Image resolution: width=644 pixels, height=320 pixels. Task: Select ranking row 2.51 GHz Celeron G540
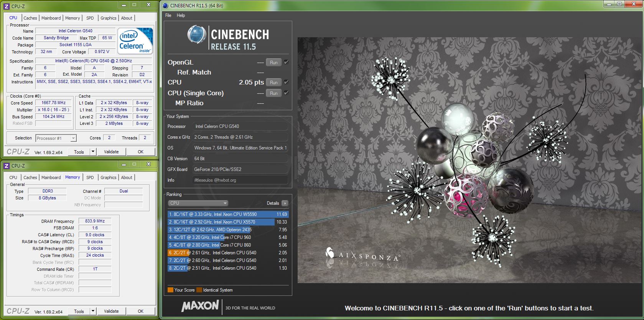tap(228, 268)
